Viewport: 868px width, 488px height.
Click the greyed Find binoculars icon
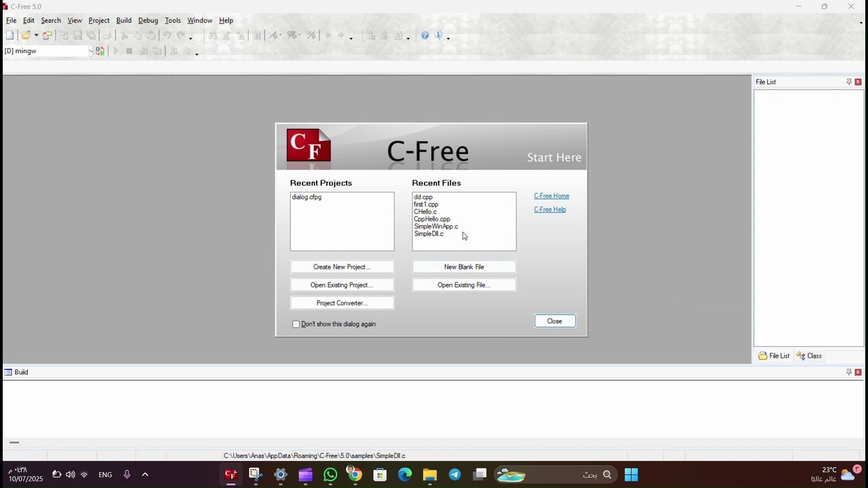[212, 35]
